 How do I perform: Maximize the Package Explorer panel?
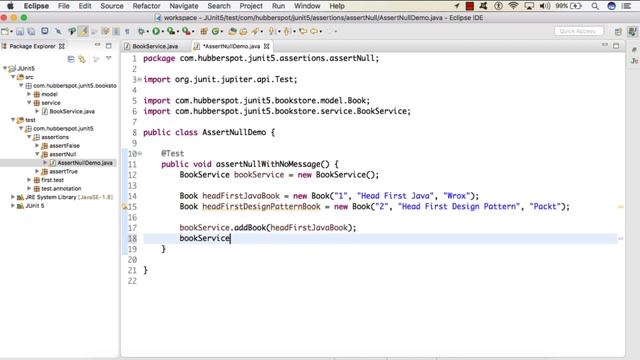pos(109,46)
